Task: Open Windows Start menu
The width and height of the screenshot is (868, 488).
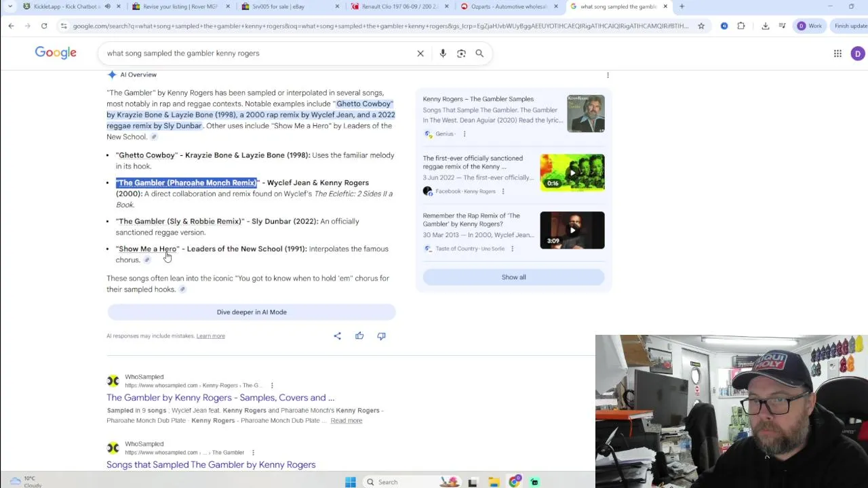Action: [x=351, y=482]
